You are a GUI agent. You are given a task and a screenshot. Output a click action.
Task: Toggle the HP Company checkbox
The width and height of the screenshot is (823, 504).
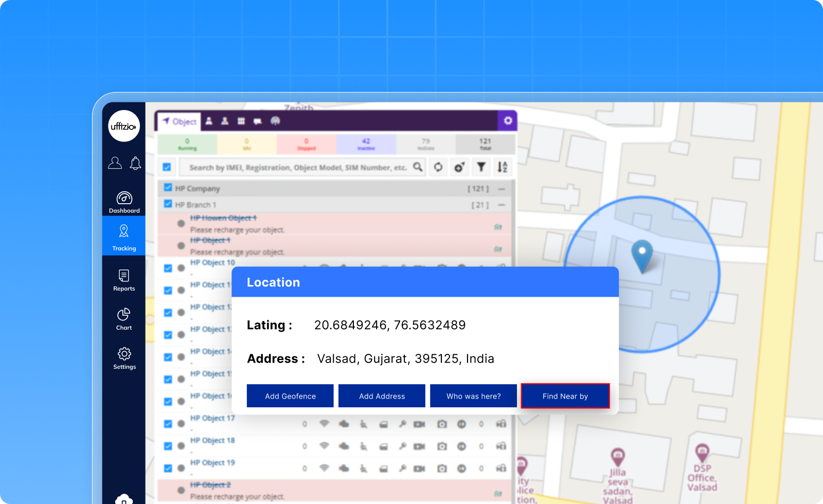pyautogui.click(x=168, y=188)
